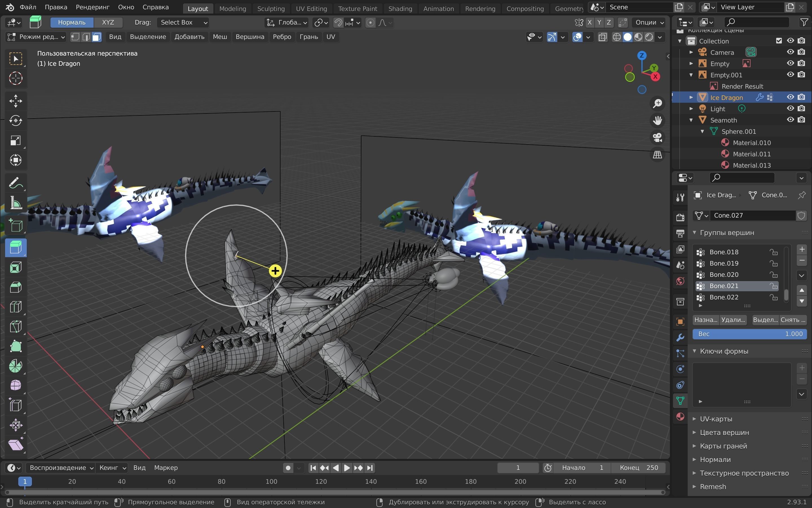Viewport: 812px width, 508px height.
Task: Click the Конец 250 end frame field
Action: [638, 468]
